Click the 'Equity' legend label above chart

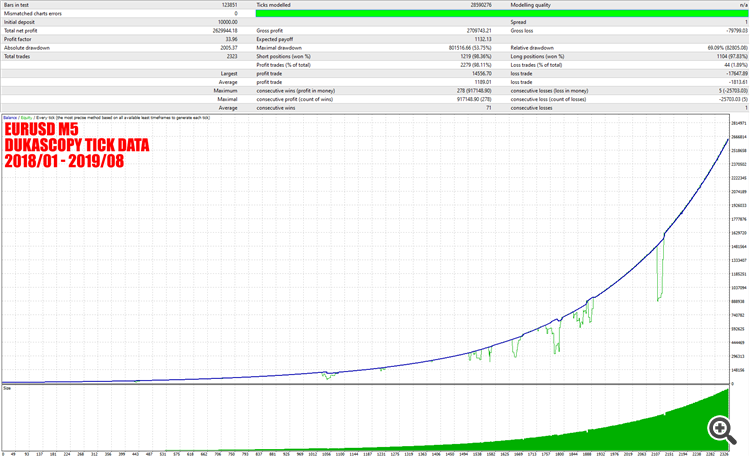pos(26,118)
